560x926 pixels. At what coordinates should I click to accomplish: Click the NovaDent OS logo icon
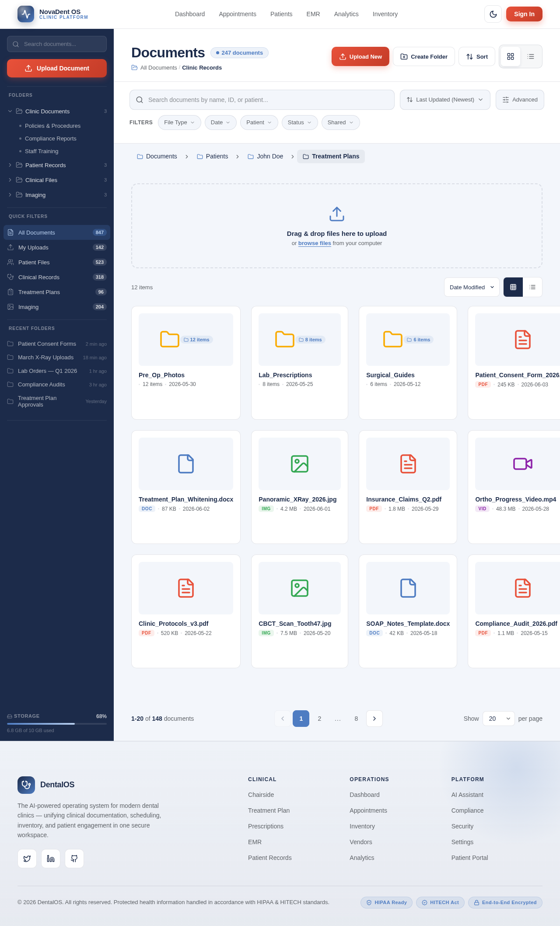[x=26, y=14]
